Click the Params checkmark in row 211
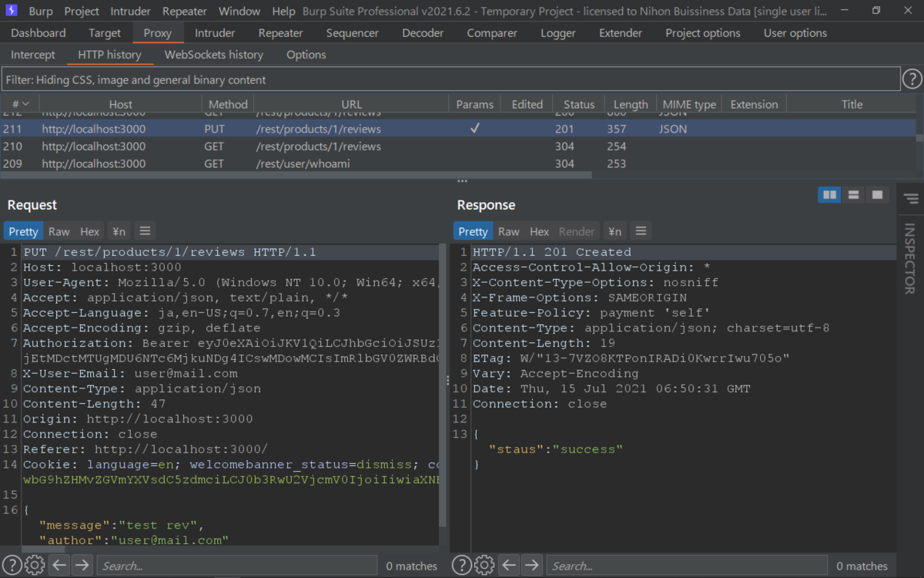This screenshot has height=578, width=924. [x=474, y=129]
